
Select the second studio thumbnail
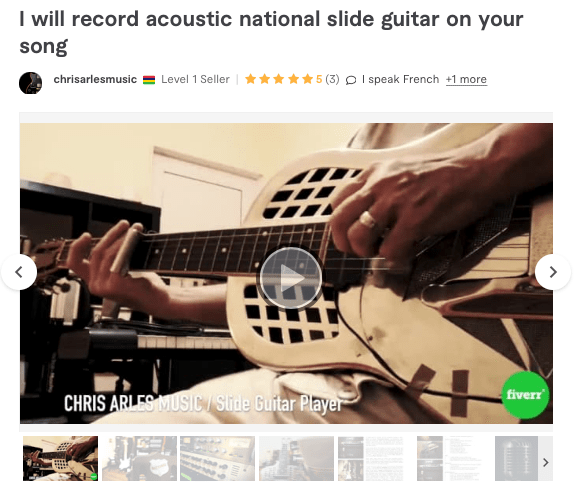tap(139, 458)
